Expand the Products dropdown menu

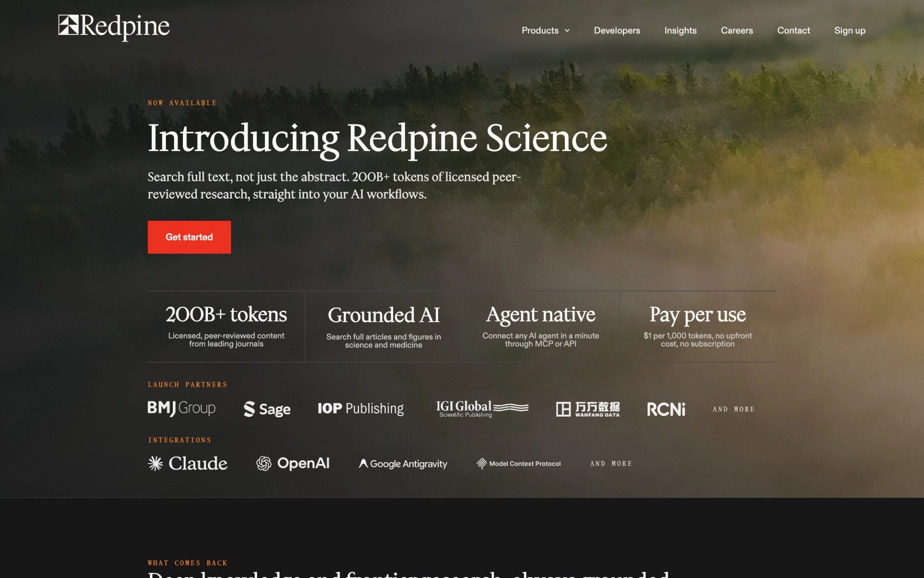[545, 30]
